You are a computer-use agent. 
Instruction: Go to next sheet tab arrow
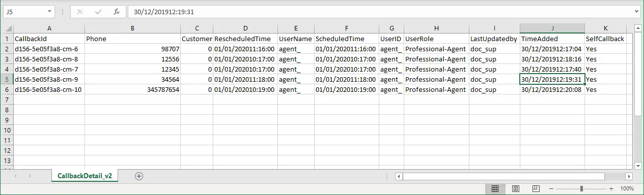pos(30,176)
